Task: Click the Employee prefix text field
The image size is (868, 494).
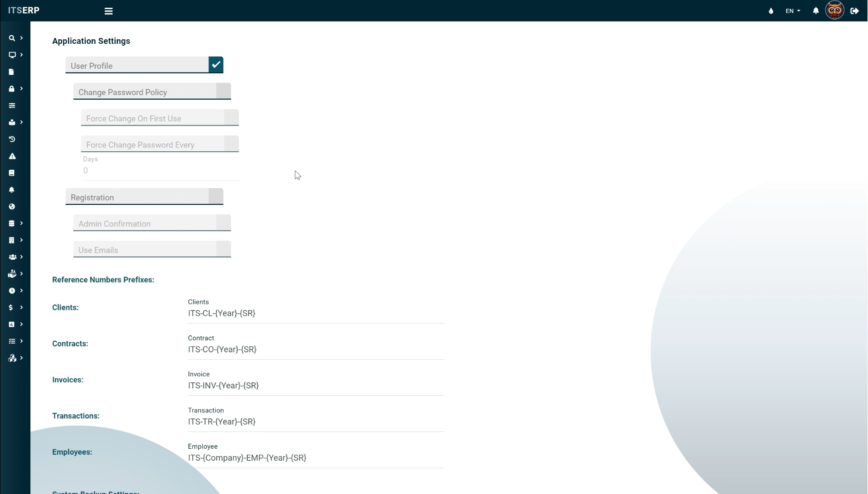Action: click(315, 458)
